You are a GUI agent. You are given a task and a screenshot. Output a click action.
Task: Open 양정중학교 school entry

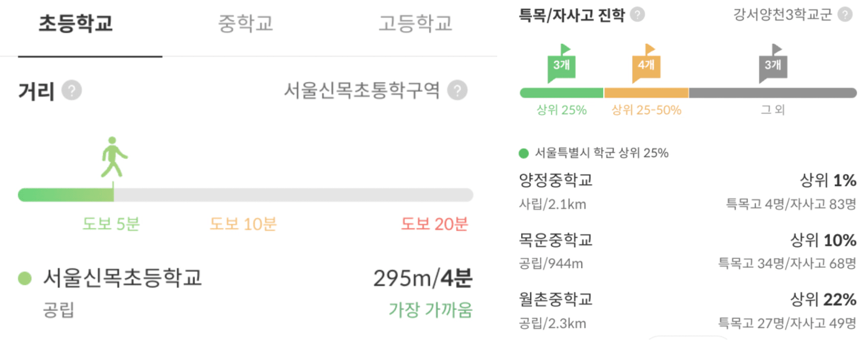(687, 191)
